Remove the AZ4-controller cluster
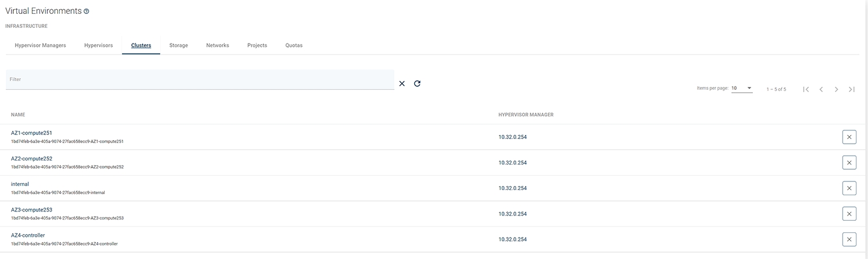 [849, 239]
